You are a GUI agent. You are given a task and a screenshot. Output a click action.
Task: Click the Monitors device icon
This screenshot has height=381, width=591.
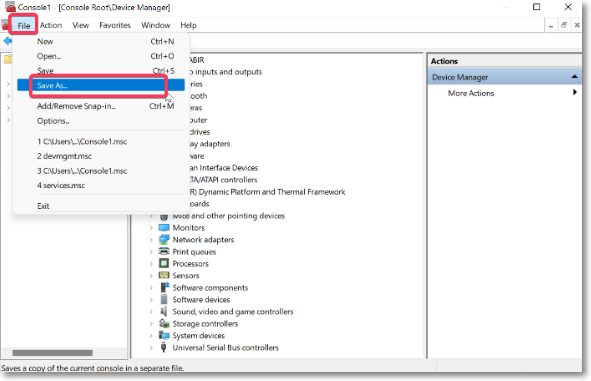164,228
